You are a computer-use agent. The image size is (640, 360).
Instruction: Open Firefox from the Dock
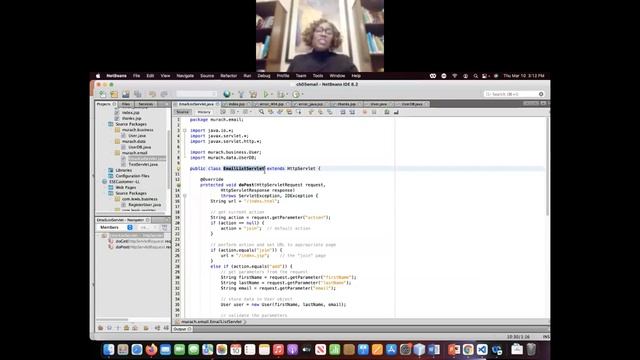pyautogui.click(x=151, y=349)
